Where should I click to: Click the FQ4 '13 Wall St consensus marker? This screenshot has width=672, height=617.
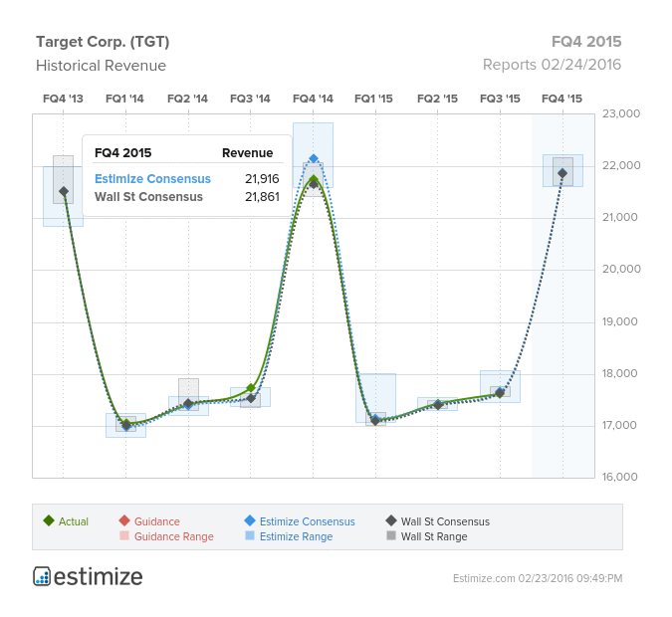coord(64,191)
